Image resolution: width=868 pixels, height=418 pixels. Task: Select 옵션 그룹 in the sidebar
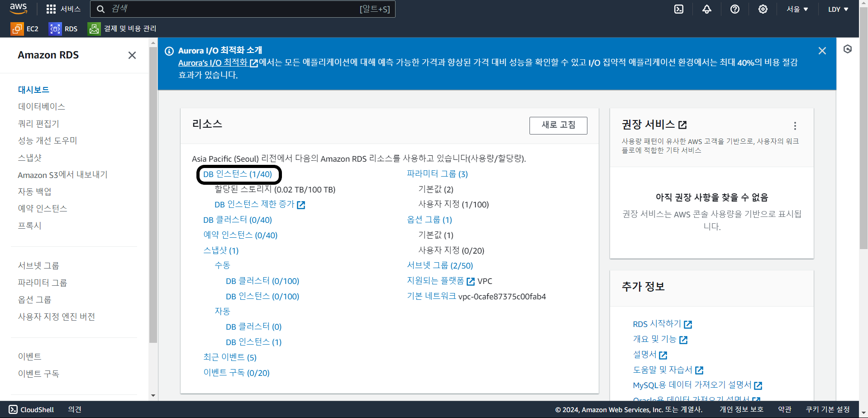(34, 300)
